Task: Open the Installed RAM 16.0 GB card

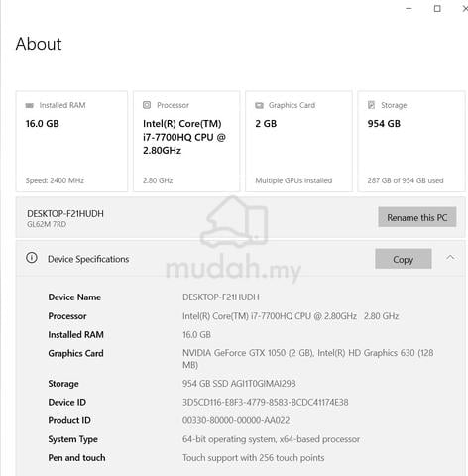Action: click(71, 142)
